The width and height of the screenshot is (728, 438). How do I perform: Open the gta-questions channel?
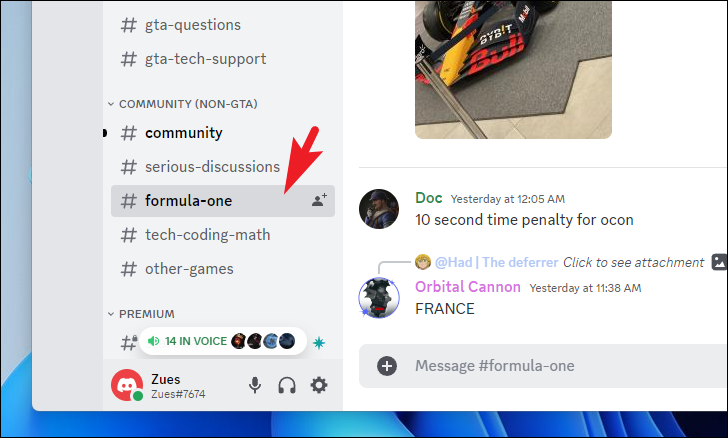[223, 25]
